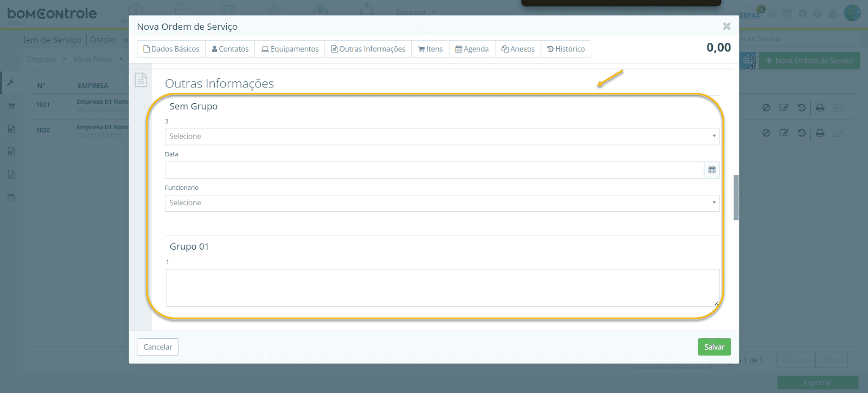Open the header calendar icon
Screen dimensions: 868x393
point(787,14)
